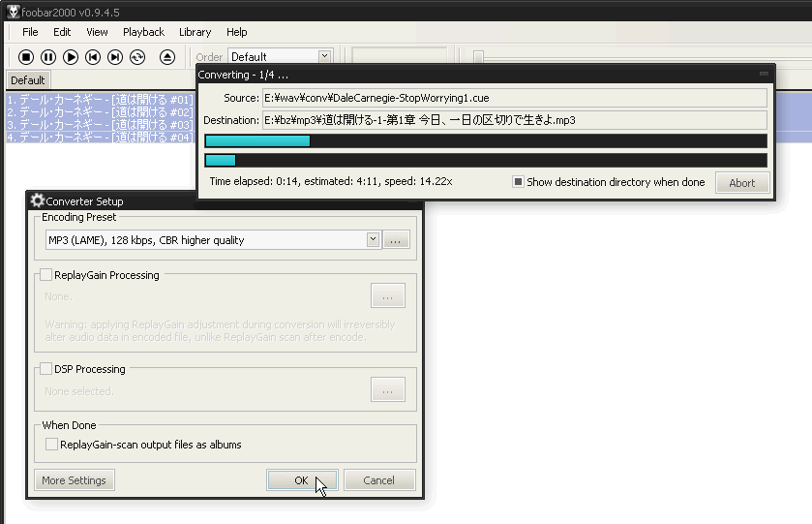Click the Stop playback button

26,57
